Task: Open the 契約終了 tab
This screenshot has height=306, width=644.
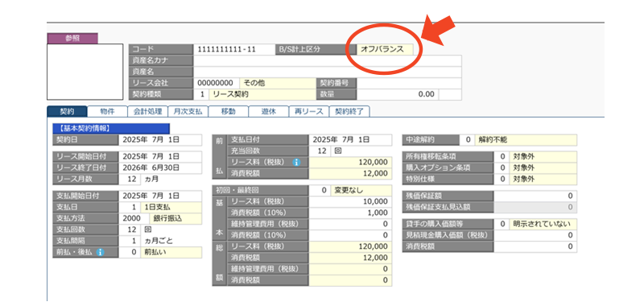Action: pyautogui.click(x=349, y=111)
